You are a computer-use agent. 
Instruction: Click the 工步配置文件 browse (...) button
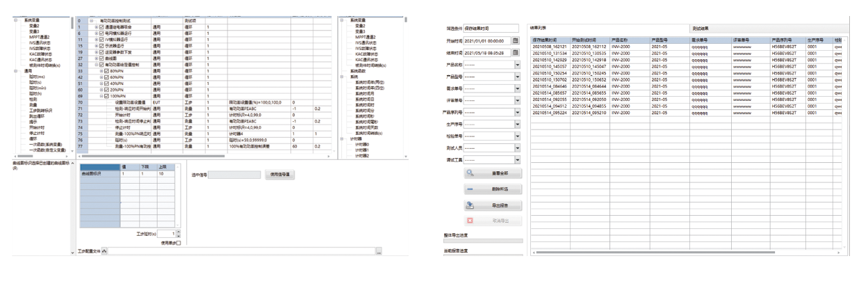pos(378,251)
